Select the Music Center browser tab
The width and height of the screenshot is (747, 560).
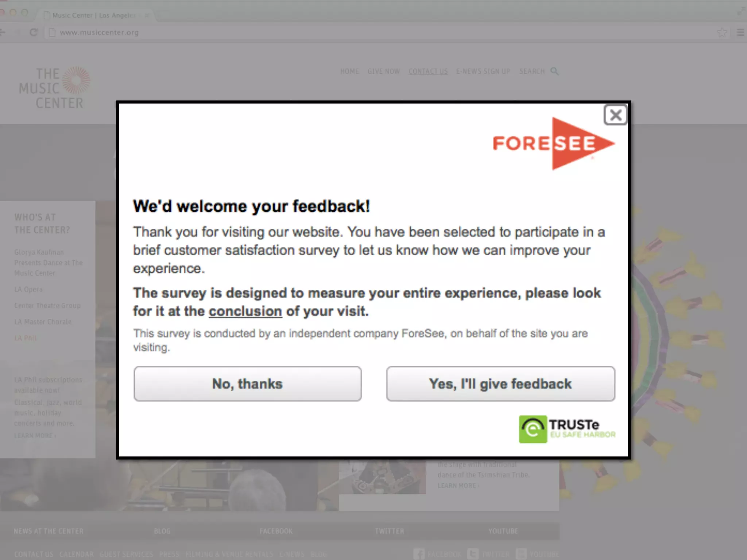click(x=94, y=15)
